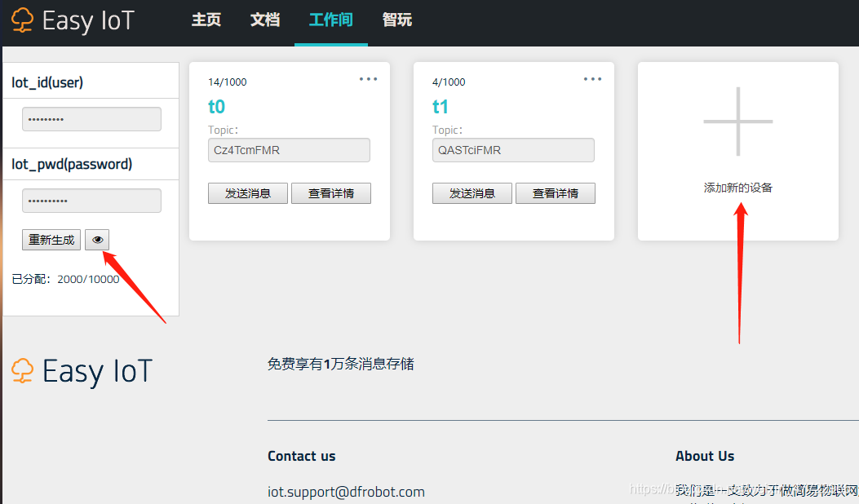
Task: Click 查看详情 on device t0
Action: (331, 193)
